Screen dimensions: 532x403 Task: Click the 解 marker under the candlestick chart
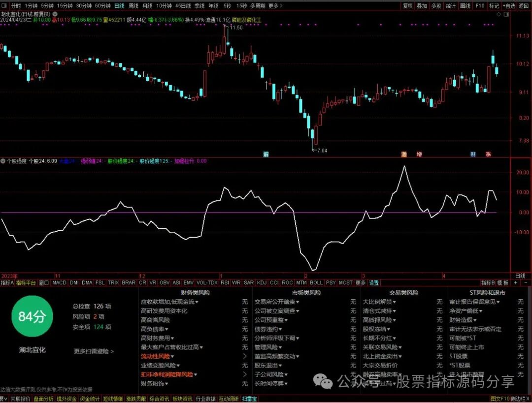pos(266,154)
